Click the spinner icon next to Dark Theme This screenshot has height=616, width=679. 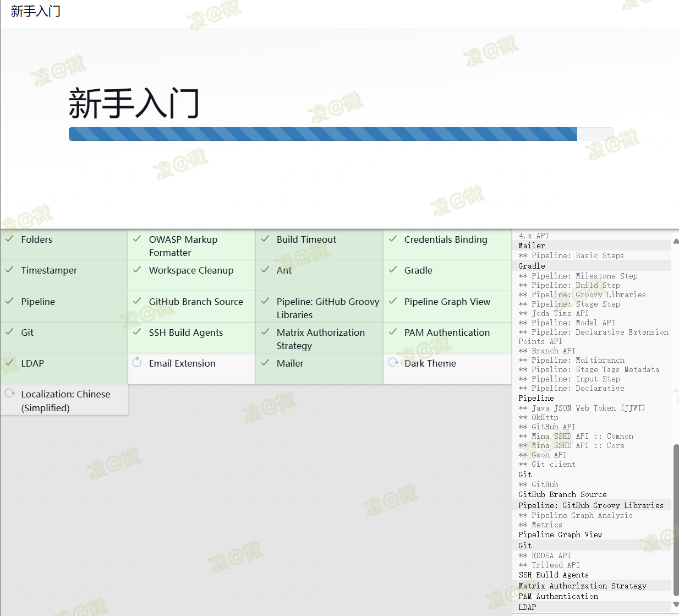click(x=393, y=362)
